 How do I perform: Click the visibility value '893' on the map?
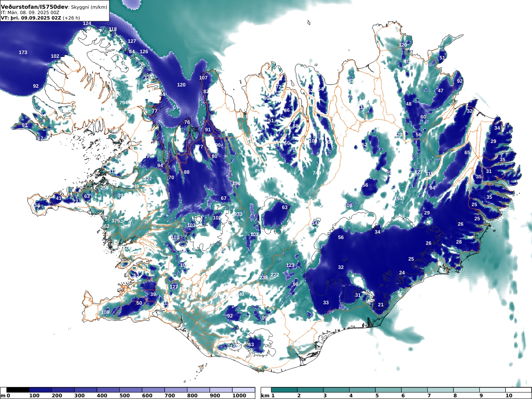[259, 171]
